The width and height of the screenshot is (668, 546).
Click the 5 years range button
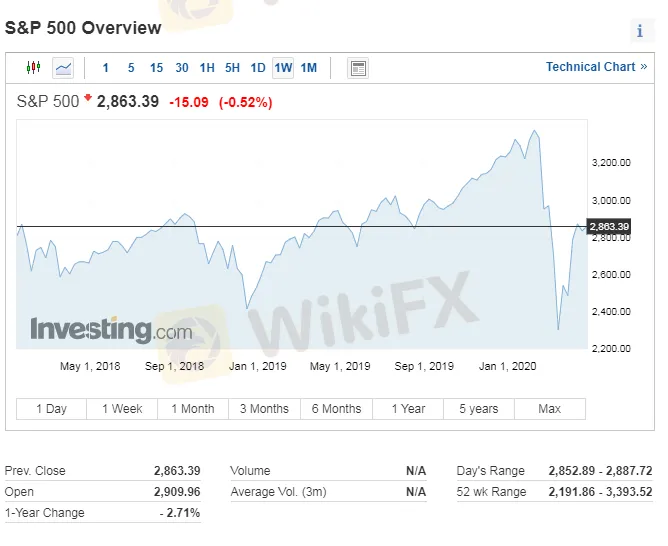coord(478,409)
